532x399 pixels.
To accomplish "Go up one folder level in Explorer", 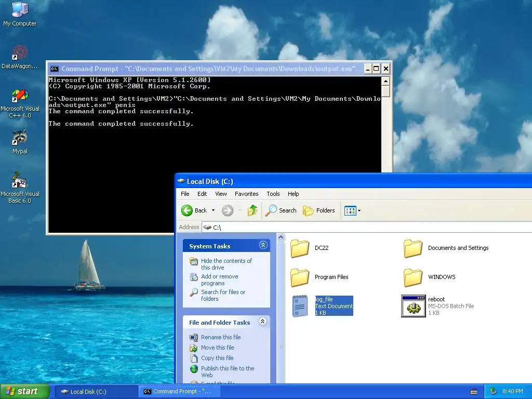I will (252, 210).
